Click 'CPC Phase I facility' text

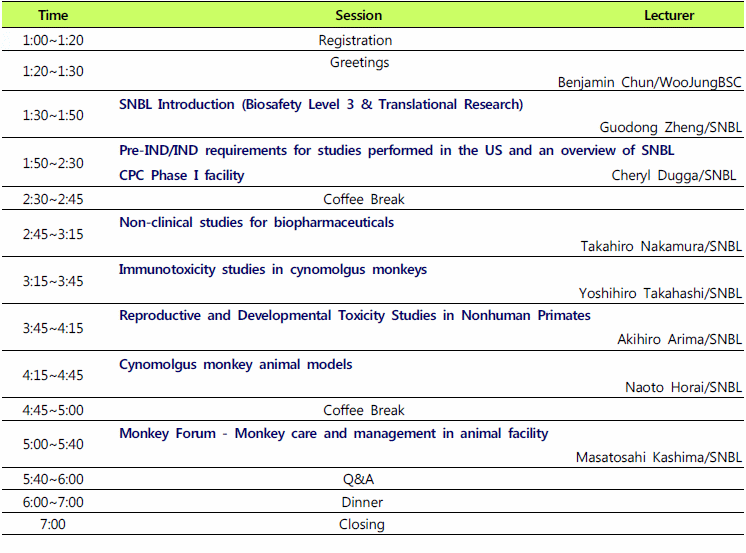(x=181, y=175)
